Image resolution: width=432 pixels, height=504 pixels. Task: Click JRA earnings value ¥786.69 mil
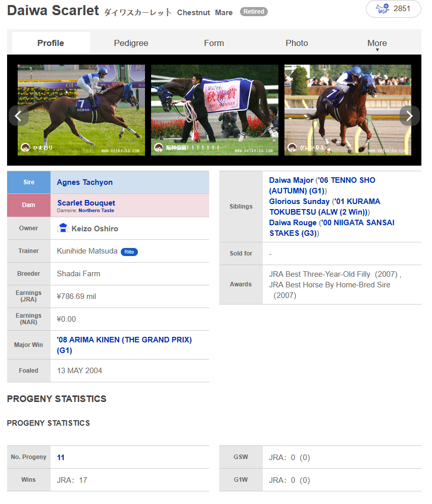(x=76, y=296)
